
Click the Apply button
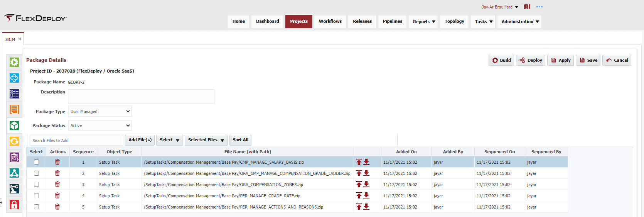(x=561, y=60)
